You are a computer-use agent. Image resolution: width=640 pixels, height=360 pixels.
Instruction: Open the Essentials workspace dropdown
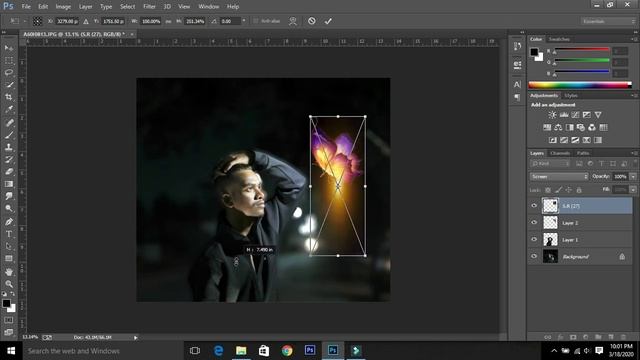click(x=608, y=21)
